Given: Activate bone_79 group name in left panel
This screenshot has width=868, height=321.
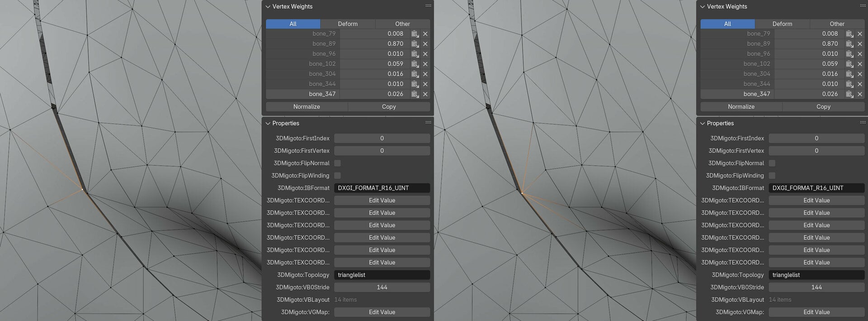Looking at the screenshot, I should (302, 34).
